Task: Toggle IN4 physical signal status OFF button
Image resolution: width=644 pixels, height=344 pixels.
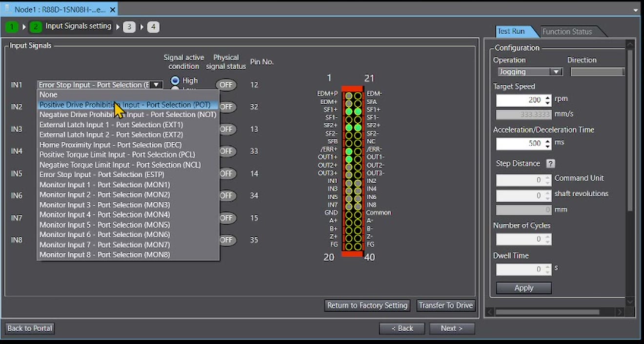Action: [227, 151]
